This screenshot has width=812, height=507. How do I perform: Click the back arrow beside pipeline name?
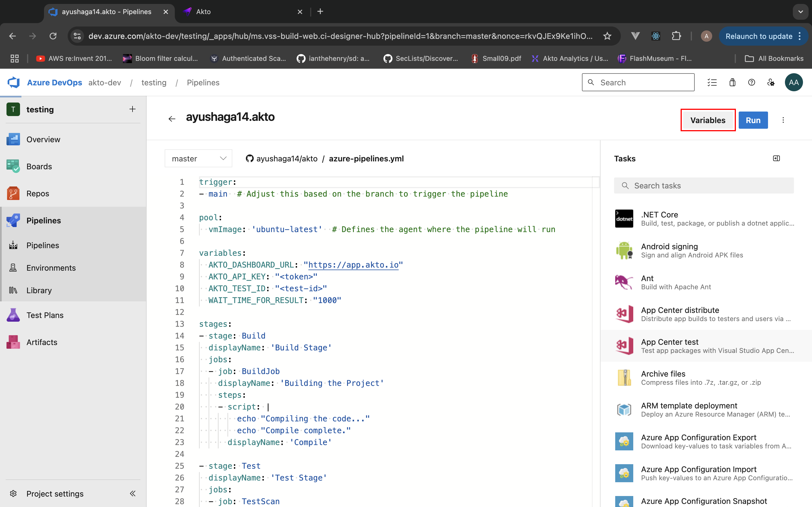172,119
